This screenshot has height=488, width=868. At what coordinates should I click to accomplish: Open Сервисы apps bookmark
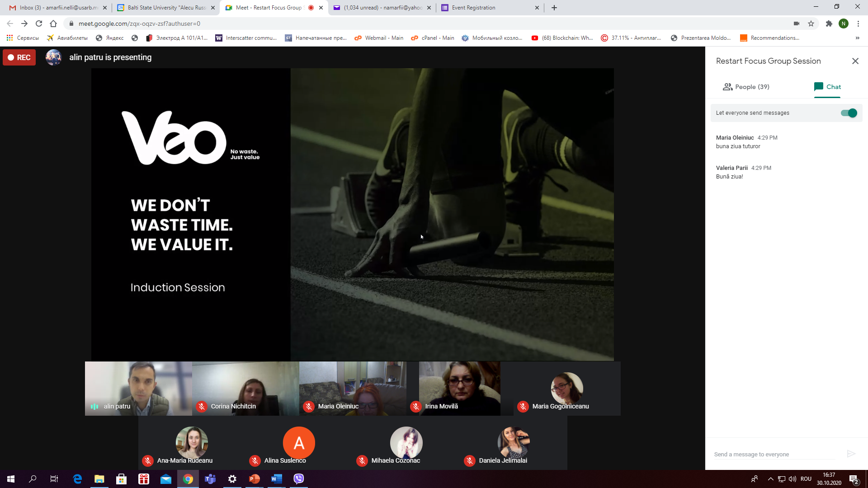click(23, 38)
